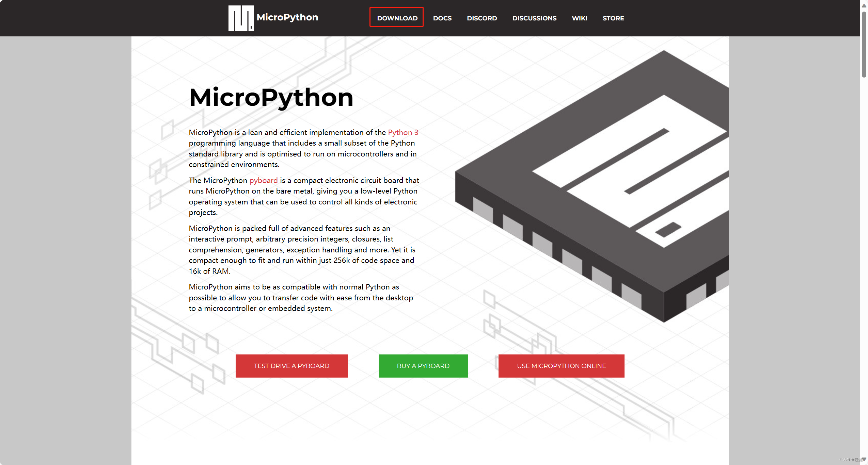The width and height of the screenshot is (868, 465).
Task: Click the green BUY A PYBOARD button
Action: [x=423, y=366]
